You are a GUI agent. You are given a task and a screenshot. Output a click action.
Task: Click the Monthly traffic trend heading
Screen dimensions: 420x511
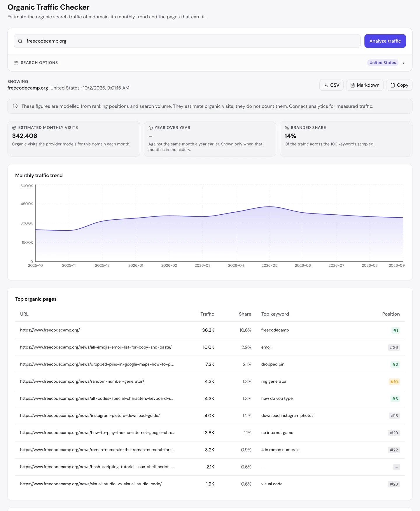pyautogui.click(x=39, y=175)
